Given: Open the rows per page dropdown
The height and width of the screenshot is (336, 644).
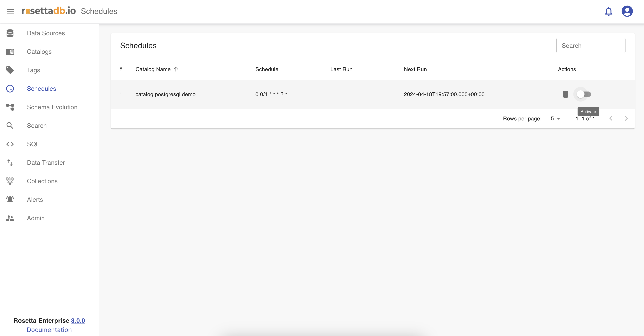Looking at the screenshot, I should tap(555, 119).
